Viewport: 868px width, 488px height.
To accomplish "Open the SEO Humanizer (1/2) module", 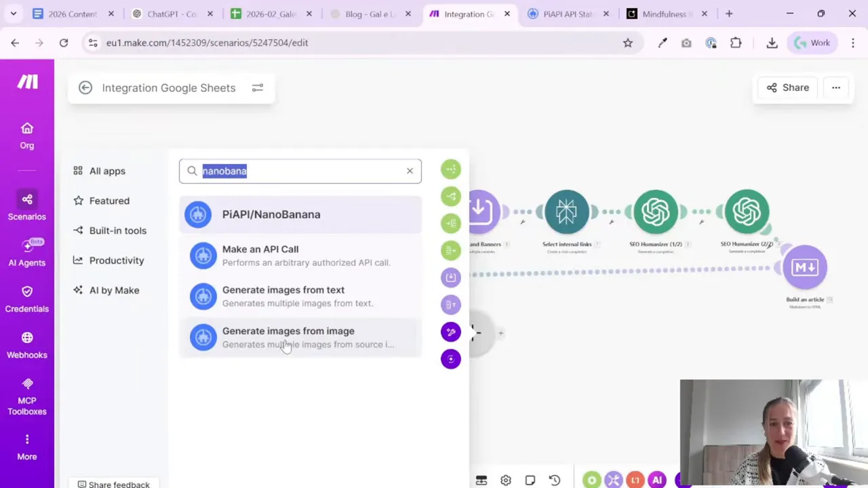I will coord(656,211).
